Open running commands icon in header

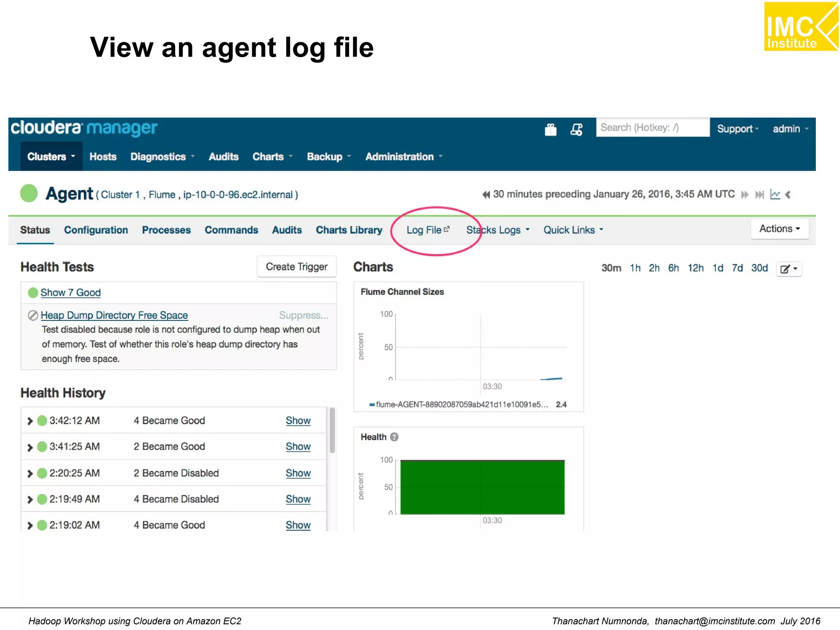[x=576, y=130]
